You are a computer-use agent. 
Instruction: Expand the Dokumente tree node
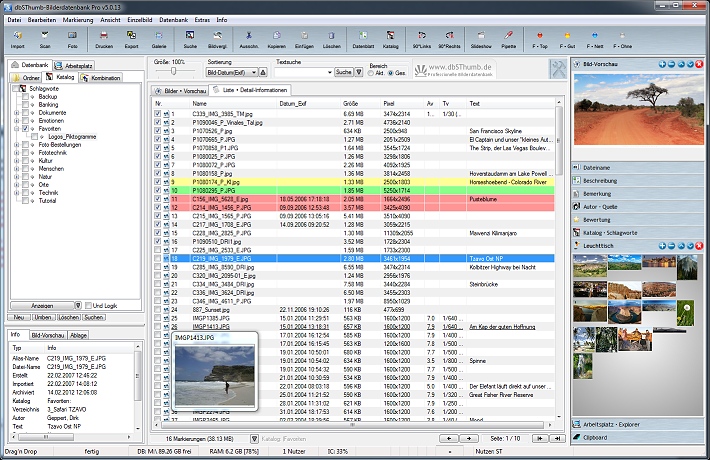pos(17,113)
